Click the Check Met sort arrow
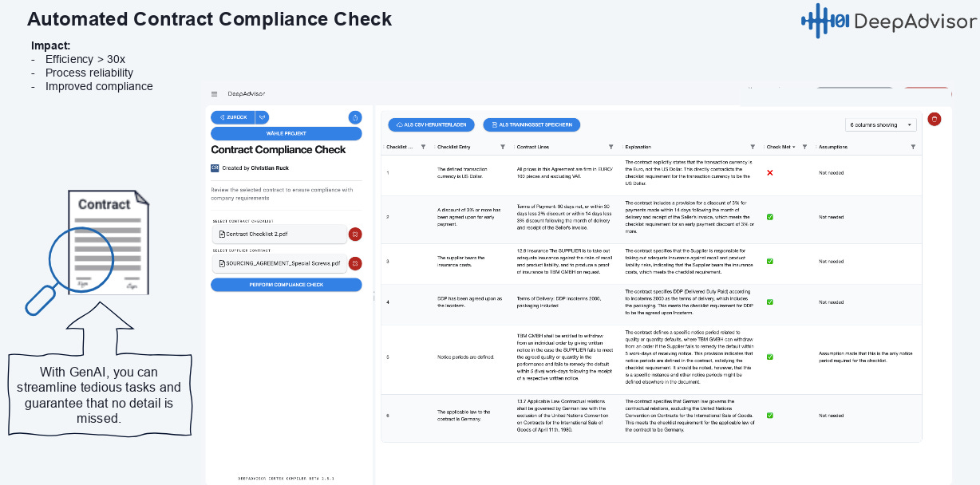Viewport: 980px width, 485px height. (794, 147)
